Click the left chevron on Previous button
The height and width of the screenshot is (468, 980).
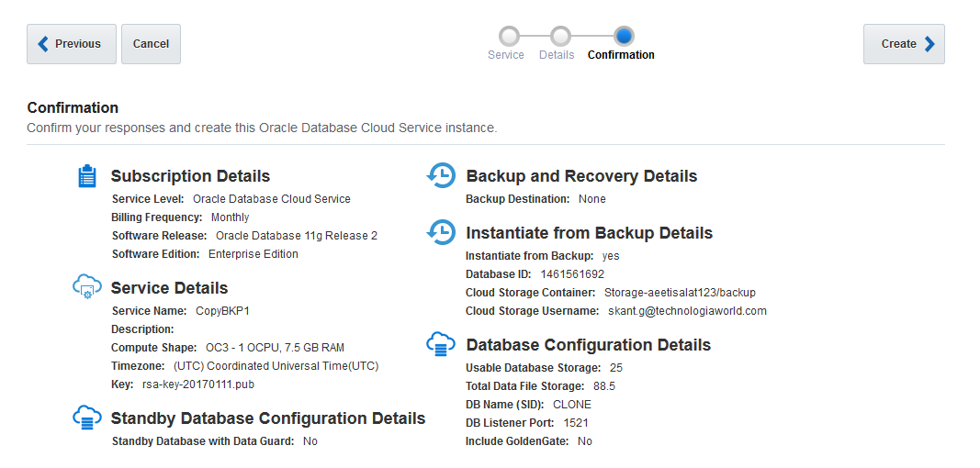(x=42, y=44)
